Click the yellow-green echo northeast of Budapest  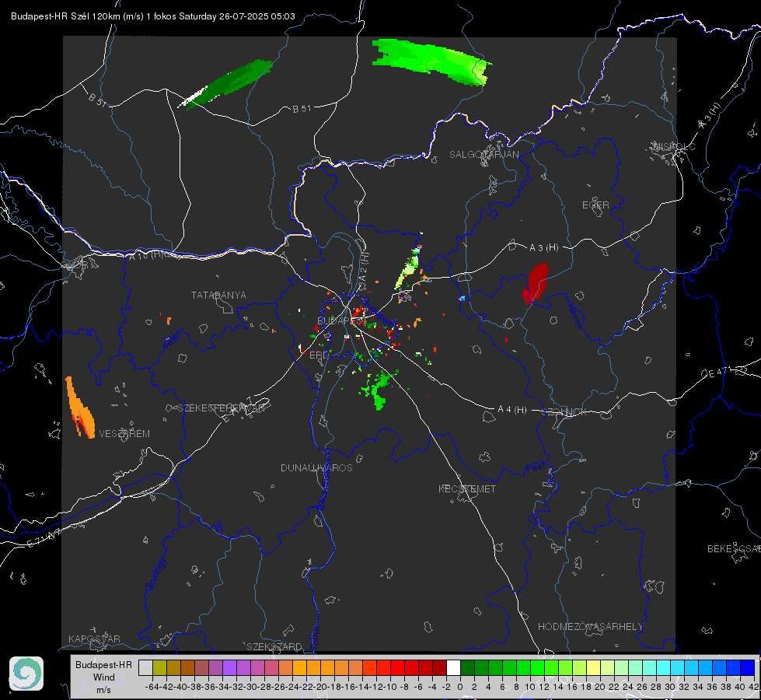(408, 268)
